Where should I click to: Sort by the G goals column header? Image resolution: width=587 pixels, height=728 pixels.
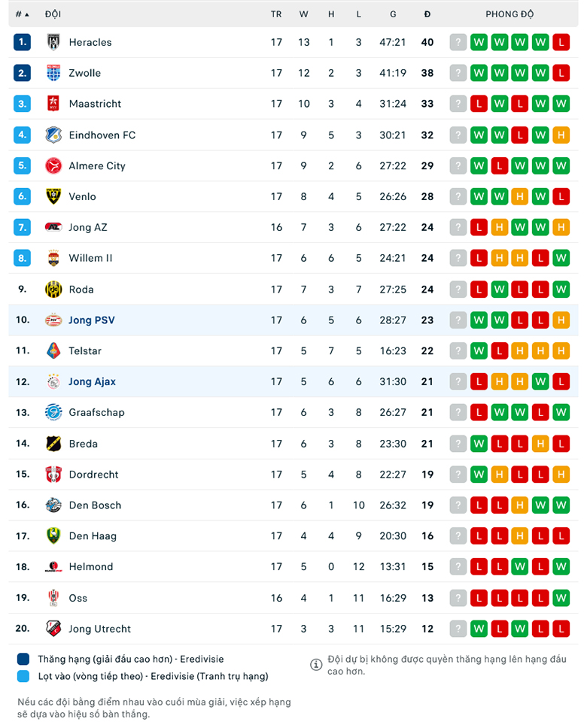tap(393, 14)
